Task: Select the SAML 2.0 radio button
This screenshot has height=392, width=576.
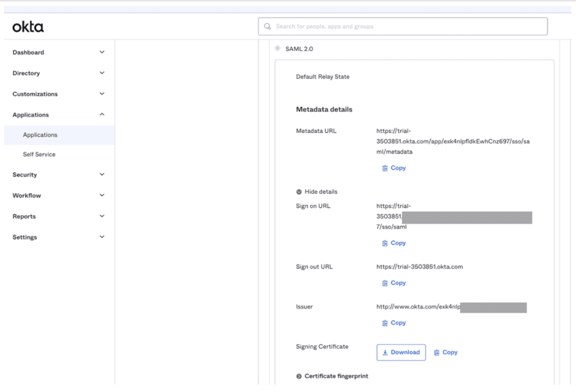Action: tap(278, 48)
